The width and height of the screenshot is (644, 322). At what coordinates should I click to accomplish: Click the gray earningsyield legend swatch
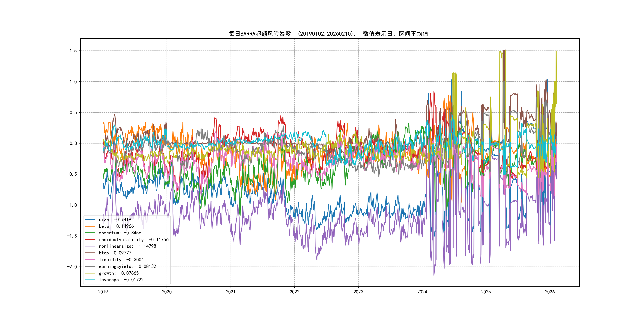pos(90,267)
